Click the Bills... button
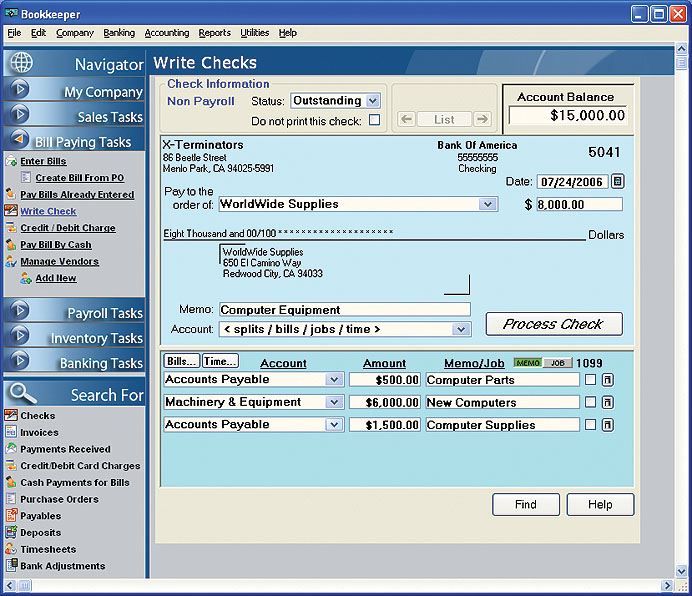 pyautogui.click(x=181, y=361)
